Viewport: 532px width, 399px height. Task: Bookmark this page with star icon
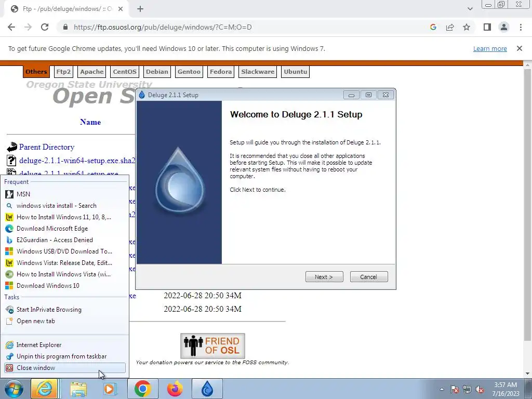pos(467,27)
